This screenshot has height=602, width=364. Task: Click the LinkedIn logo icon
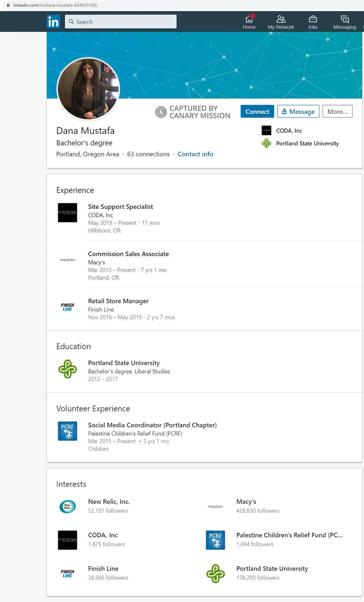[53, 21]
